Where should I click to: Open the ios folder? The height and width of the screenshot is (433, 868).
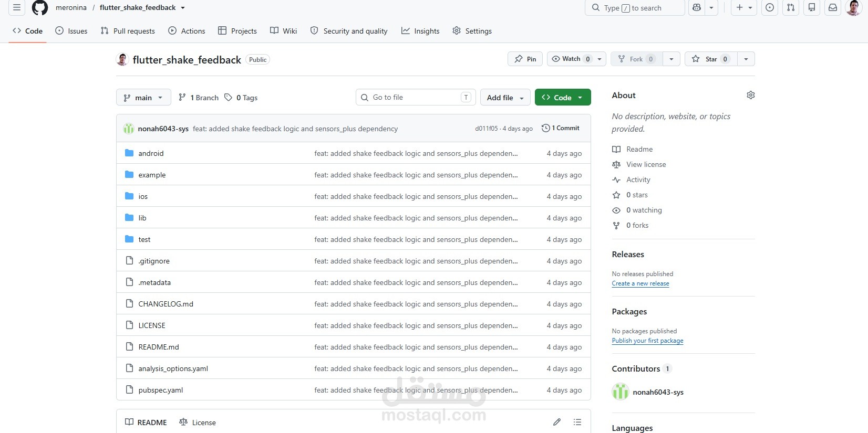click(143, 196)
